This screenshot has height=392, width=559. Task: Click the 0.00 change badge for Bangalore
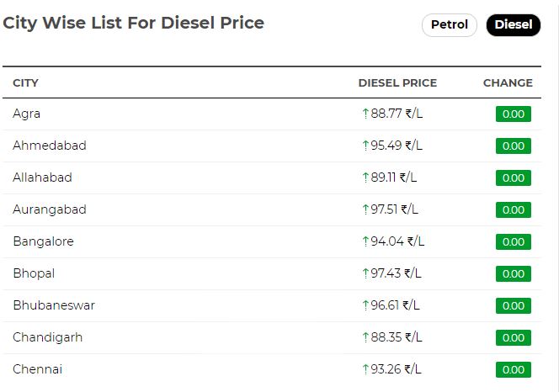[x=514, y=241]
